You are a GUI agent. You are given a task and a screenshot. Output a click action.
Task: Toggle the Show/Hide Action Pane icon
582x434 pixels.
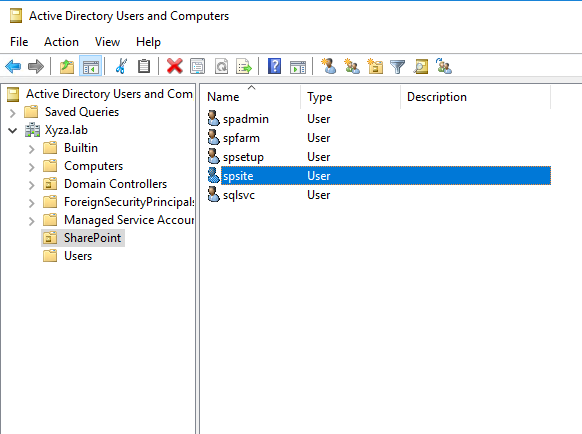pos(298,67)
